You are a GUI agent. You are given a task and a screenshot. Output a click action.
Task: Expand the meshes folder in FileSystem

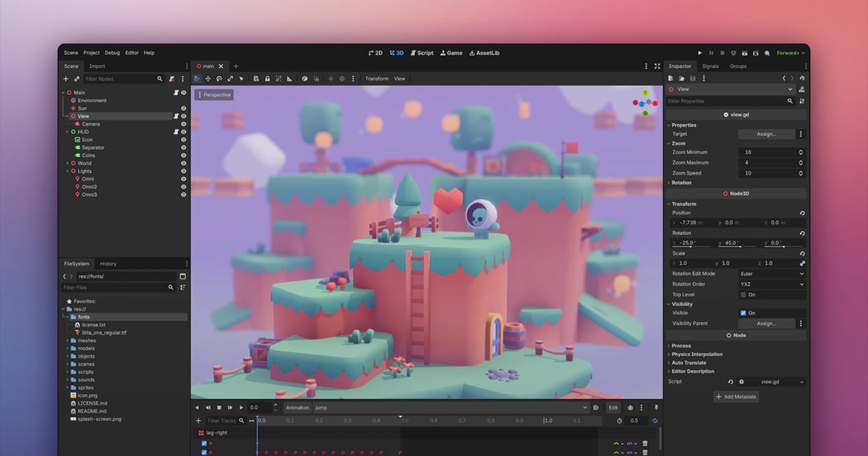click(67, 340)
